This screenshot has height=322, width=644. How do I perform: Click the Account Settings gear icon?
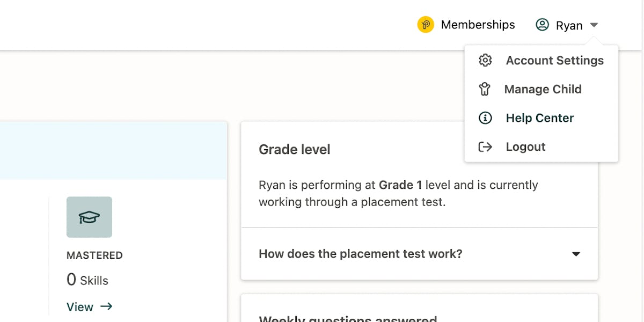tap(485, 60)
